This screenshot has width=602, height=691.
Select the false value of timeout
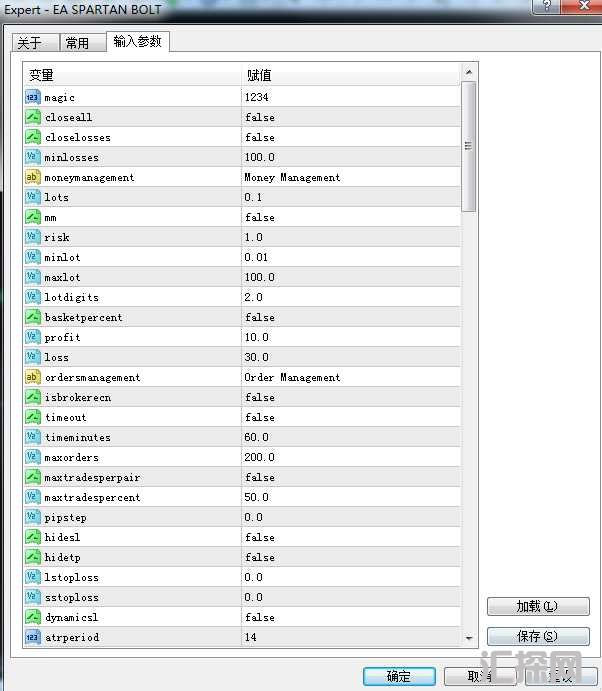tap(260, 417)
